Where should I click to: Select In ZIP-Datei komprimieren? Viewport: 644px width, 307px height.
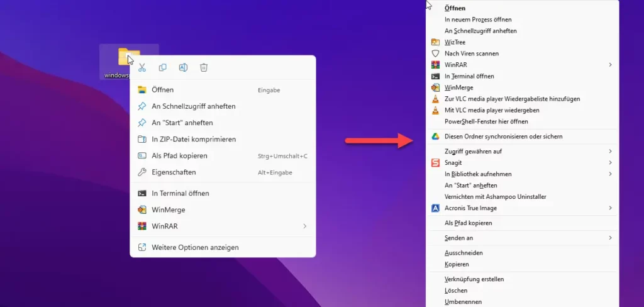tap(223, 139)
